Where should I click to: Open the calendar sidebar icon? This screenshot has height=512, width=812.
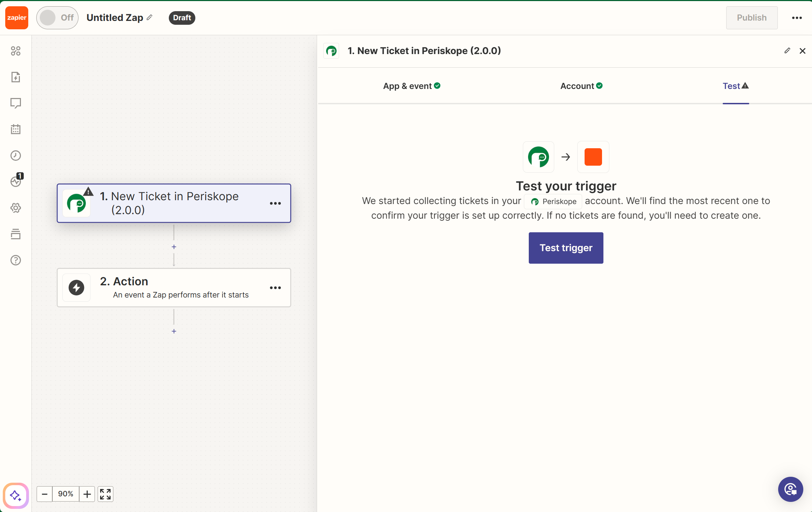pyautogui.click(x=16, y=129)
